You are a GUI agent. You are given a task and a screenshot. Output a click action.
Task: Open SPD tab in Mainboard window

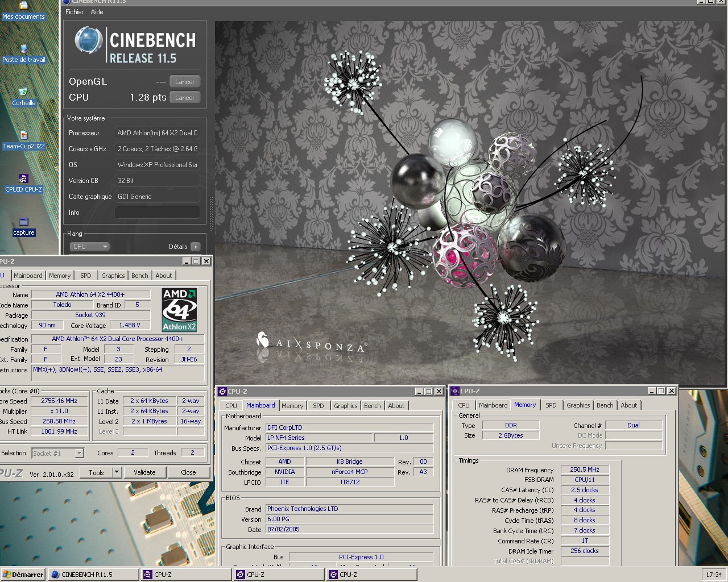click(318, 406)
